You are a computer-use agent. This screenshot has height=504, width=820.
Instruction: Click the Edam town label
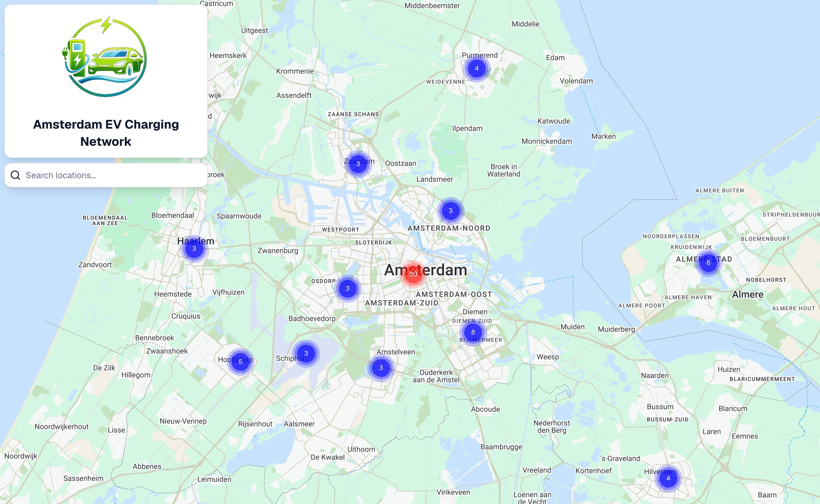point(555,58)
